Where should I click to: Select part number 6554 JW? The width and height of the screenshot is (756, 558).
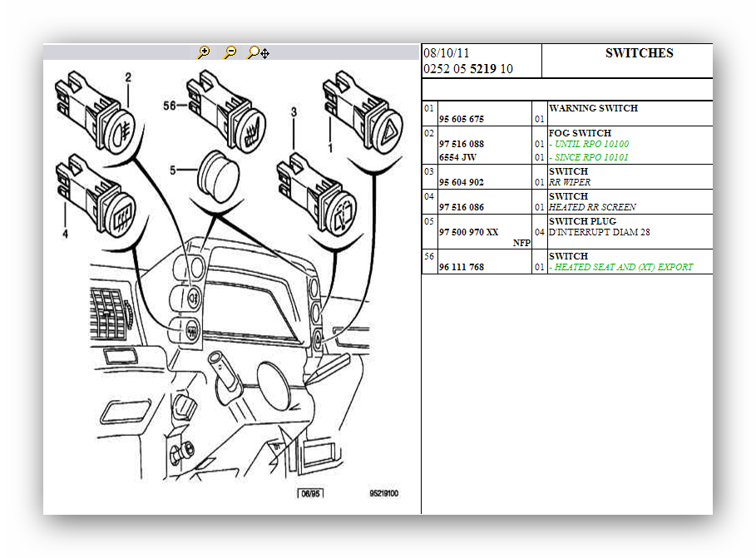tap(457, 157)
